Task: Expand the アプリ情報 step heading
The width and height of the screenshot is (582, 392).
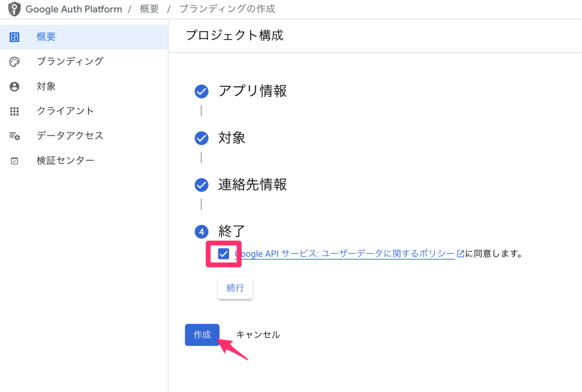Action: 252,91
